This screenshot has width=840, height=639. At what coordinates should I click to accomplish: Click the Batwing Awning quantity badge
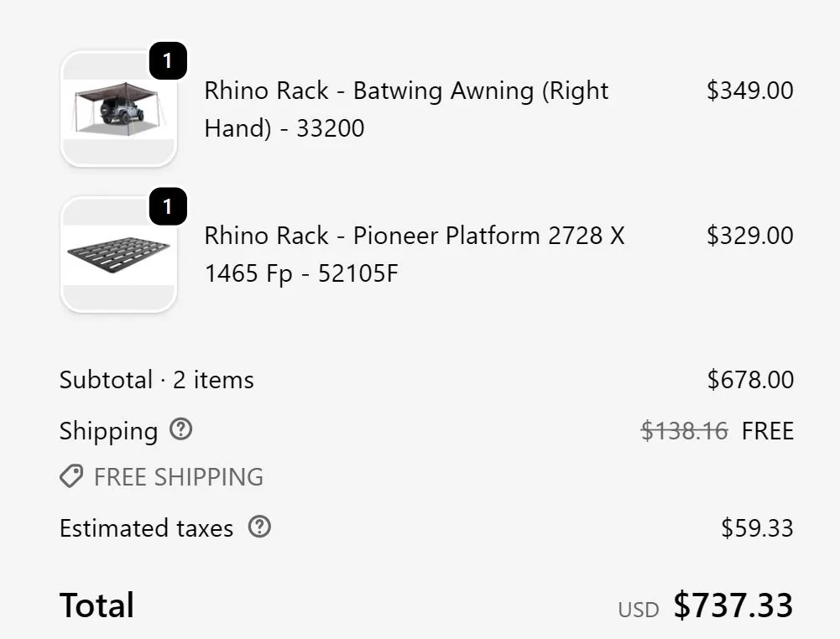tap(168, 60)
